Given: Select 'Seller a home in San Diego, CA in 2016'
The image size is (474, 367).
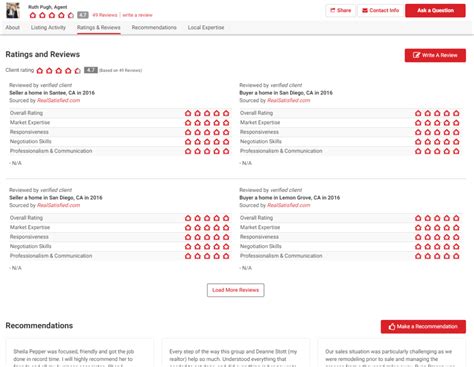Looking at the screenshot, I should [x=56, y=198].
